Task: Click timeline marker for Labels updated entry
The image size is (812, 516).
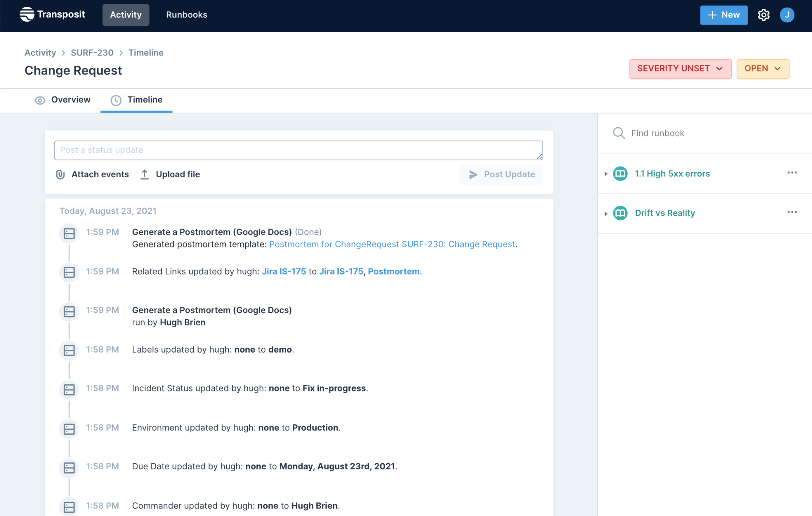Action: [69, 351]
